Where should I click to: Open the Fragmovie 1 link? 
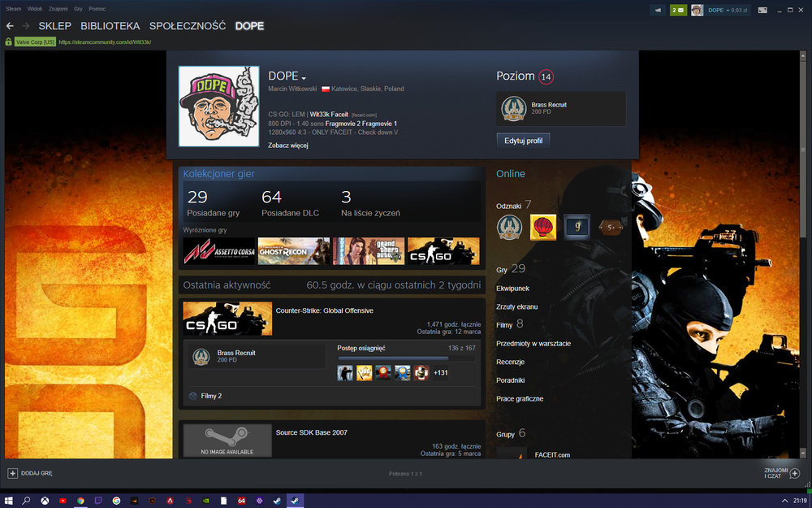(x=379, y=124)
